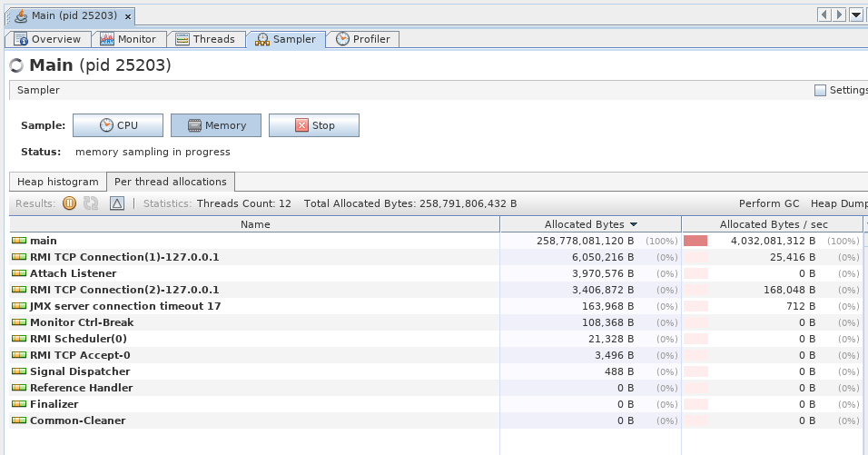Select JMX server connection timeout 17 row

click(435, 305)
